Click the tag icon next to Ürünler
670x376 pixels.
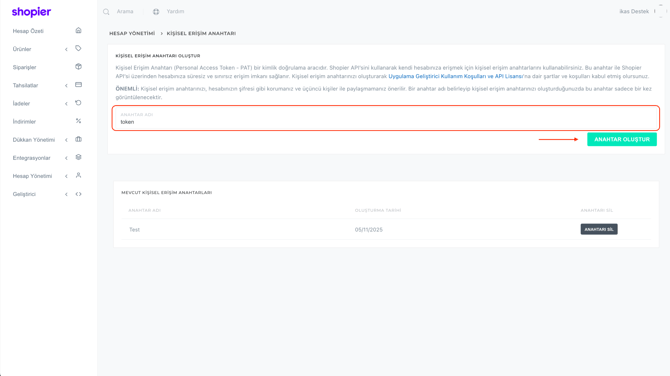point(78,48)
